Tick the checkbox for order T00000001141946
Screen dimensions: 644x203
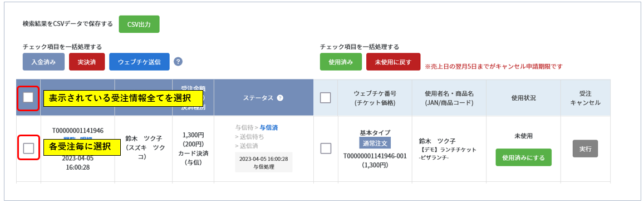click(x=28, y=148)
